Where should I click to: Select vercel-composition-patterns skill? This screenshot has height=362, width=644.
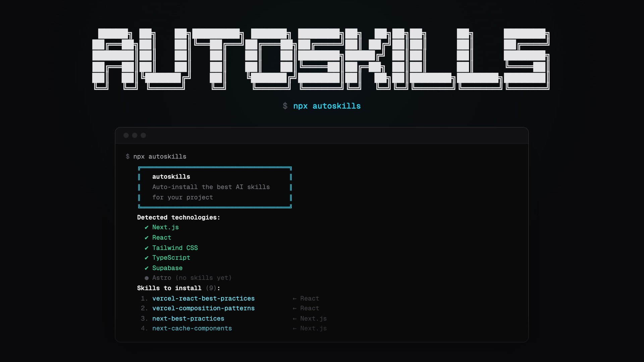(x=203, y=308)
